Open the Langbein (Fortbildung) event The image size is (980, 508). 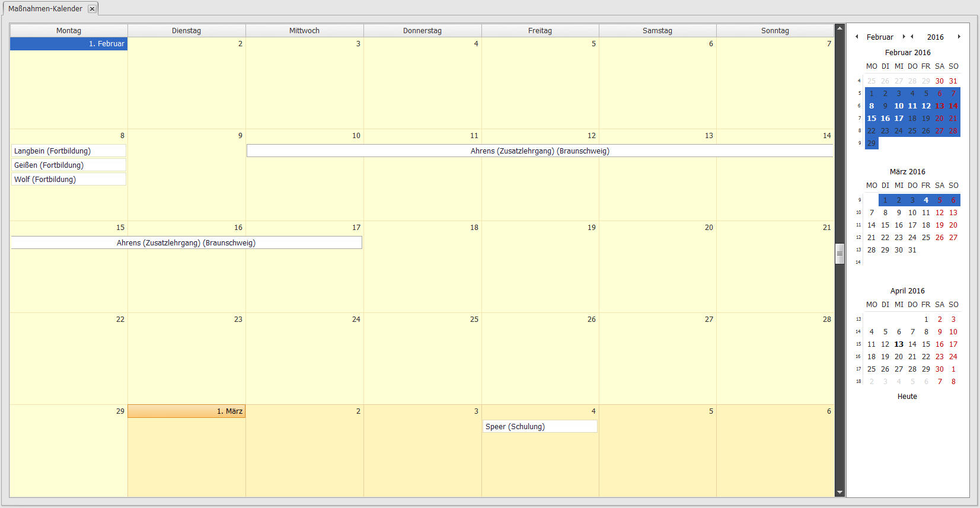pos(69,151)
